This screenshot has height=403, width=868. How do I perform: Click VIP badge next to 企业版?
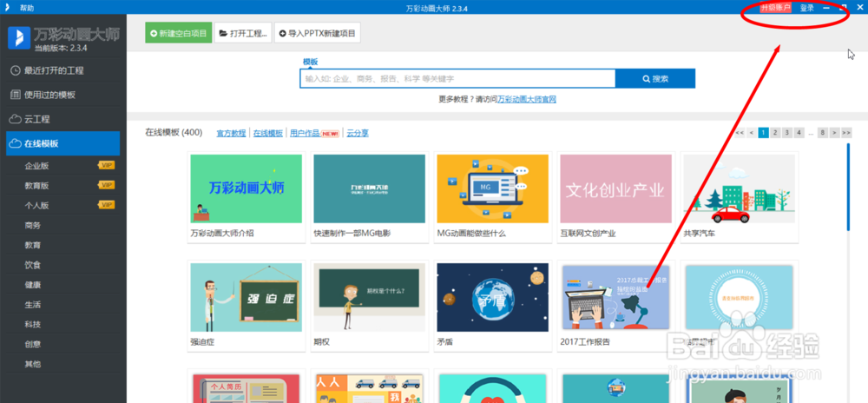(106, 165)
